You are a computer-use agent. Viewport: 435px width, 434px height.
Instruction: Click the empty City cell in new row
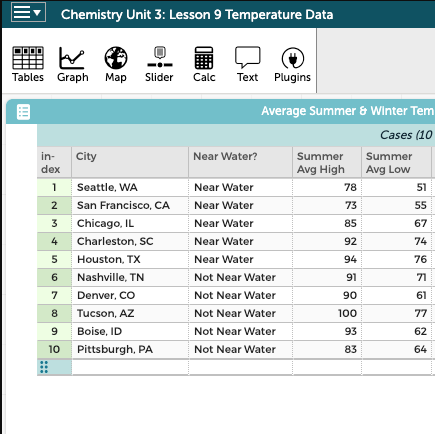[130, 367]
